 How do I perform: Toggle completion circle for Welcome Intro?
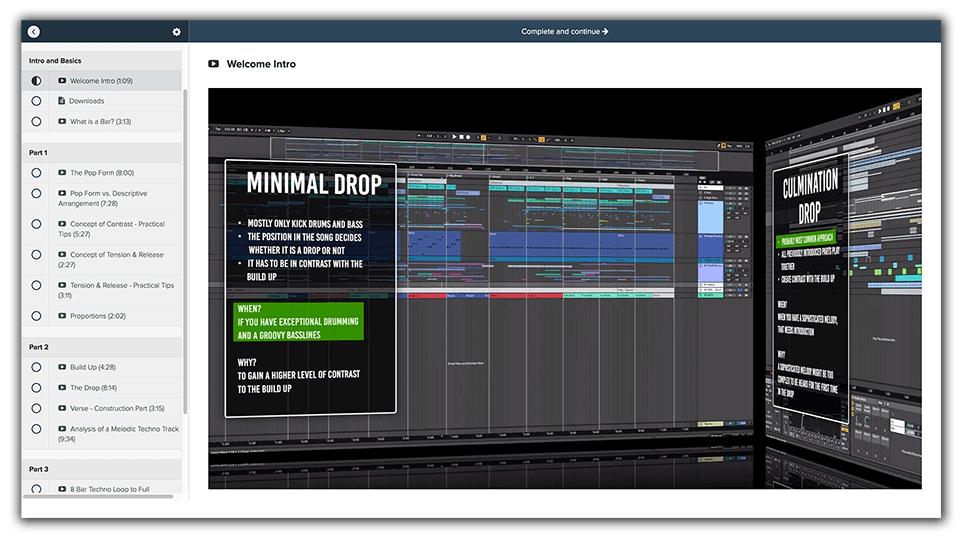click(x=36, y=81)
